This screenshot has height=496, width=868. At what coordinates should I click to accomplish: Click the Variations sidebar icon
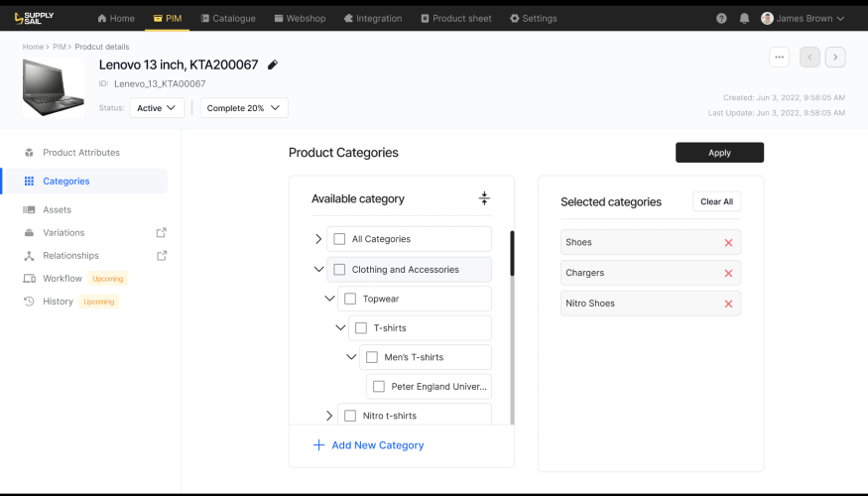pyautogui.click(x=29, y=232)
